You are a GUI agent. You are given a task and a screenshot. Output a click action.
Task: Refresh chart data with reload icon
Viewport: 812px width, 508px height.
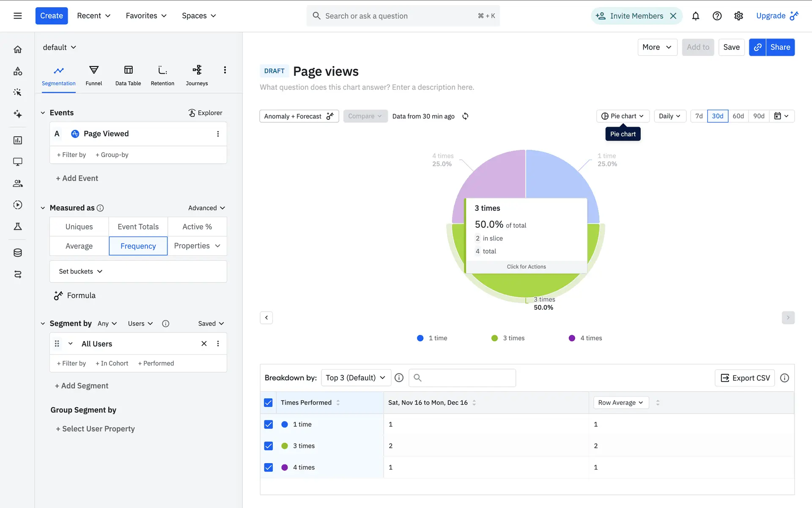[465, 116]
